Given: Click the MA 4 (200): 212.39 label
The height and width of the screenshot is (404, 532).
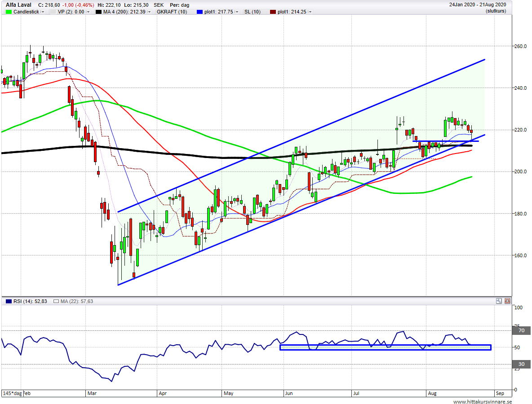Looking at the screenshot, I should (x=124, y=12).
